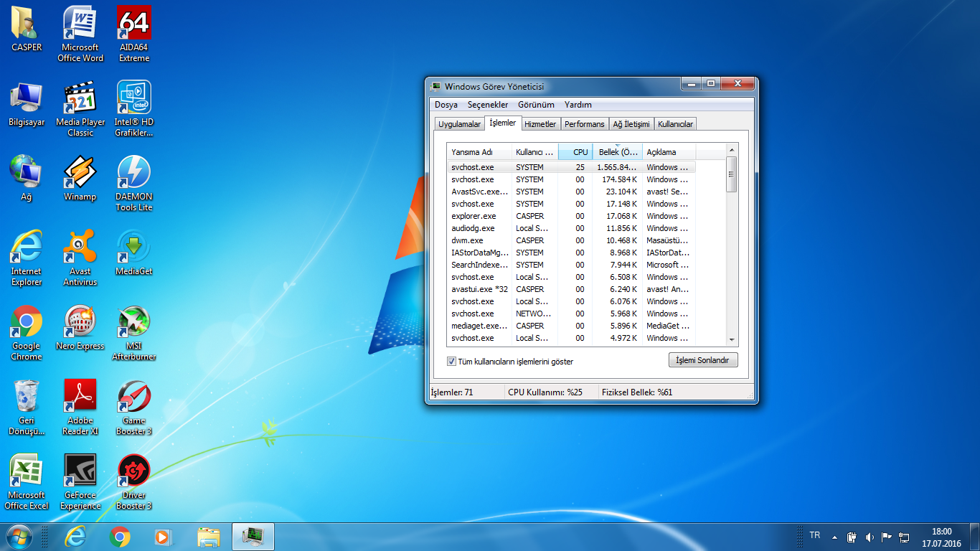Click the GeForce Experience desktop icon
Screen dimensions: 980x551
click(80, 471)
